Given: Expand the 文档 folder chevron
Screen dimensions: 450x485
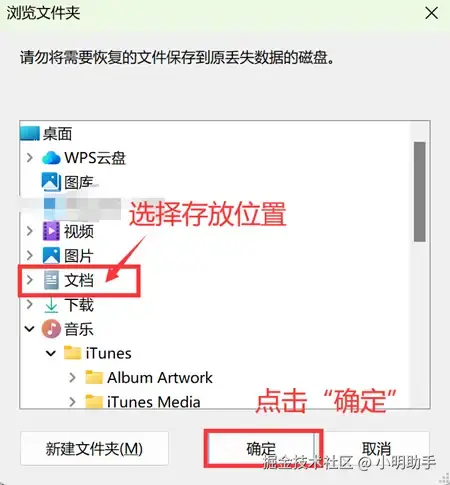Looking at the screenshot, I should [30, 280].
